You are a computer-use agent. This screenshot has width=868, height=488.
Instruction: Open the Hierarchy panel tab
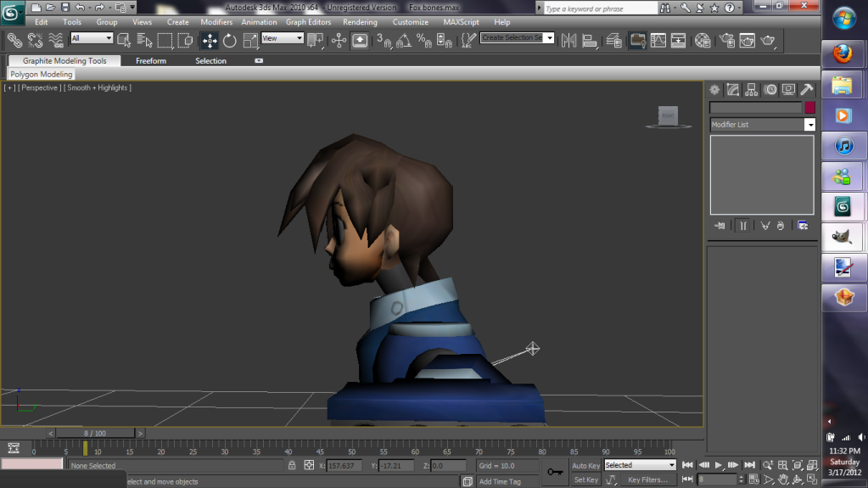tap(751, 90)
